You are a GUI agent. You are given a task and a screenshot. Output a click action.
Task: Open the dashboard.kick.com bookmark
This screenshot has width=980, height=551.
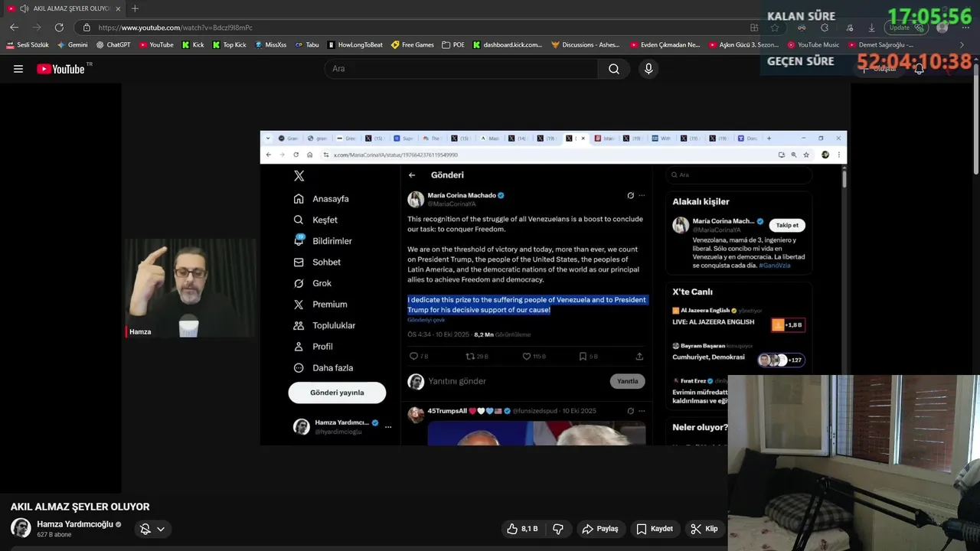coord(508,45)
